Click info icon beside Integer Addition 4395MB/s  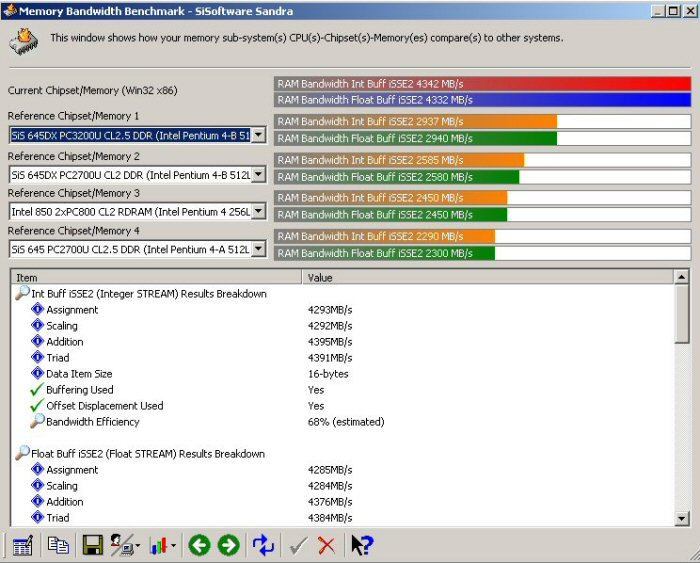(38, 341)
